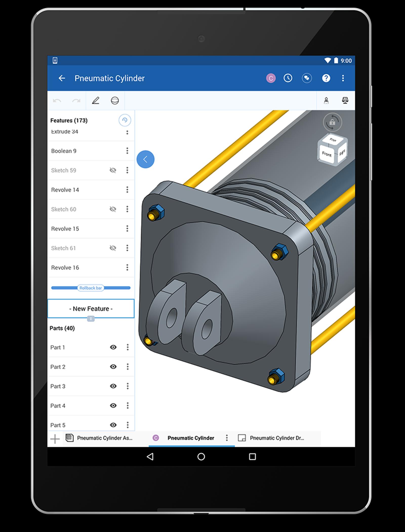This screenshot has width=405, height=532.
Task: Open the feature tools sphere icon
Action: (115, 101)
